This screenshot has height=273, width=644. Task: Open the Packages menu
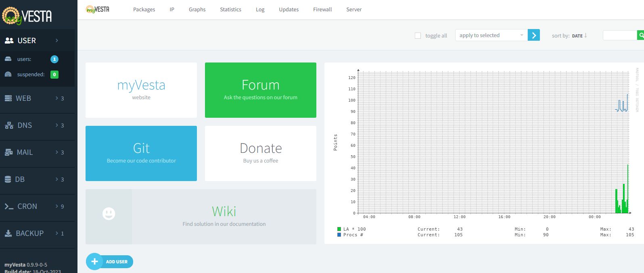point(144,9)
